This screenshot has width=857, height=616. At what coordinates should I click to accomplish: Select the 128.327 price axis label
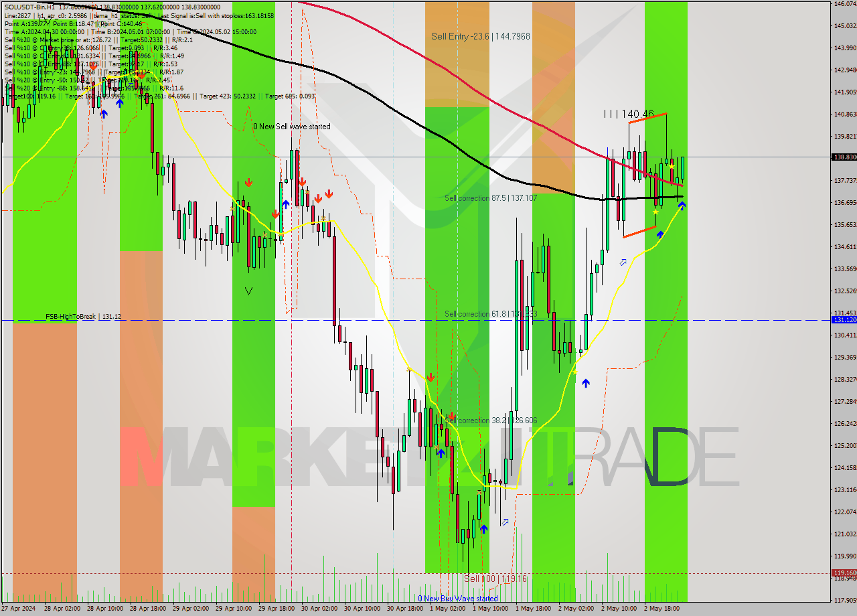click(x=845, y=380)
